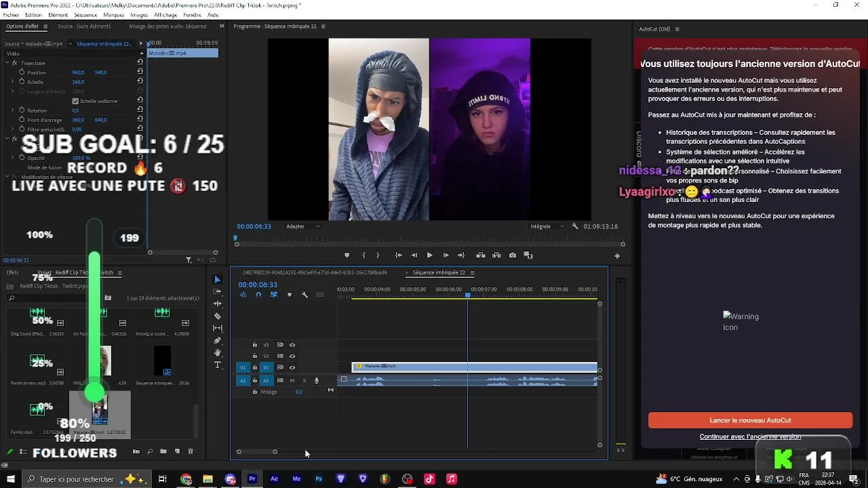Screen dimensions: 868x488
Task: Toggle V2 track output eye
Action: tap(292, 356)
